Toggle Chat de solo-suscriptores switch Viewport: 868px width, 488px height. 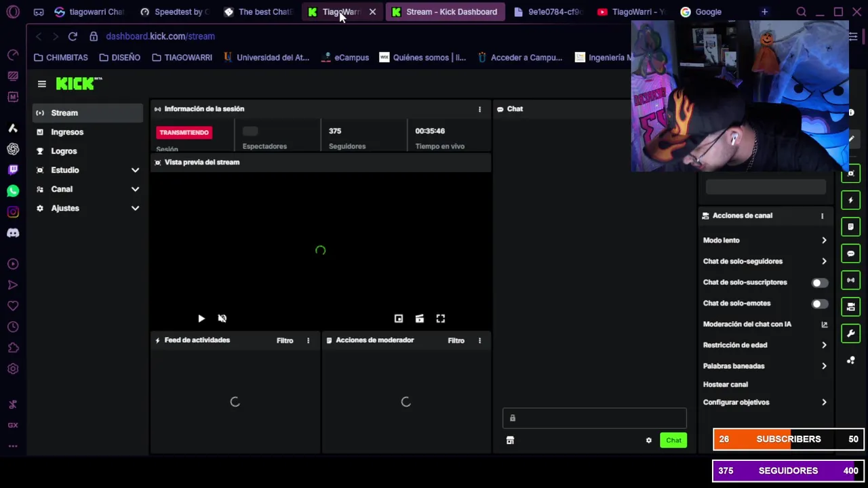pos(819,283)
